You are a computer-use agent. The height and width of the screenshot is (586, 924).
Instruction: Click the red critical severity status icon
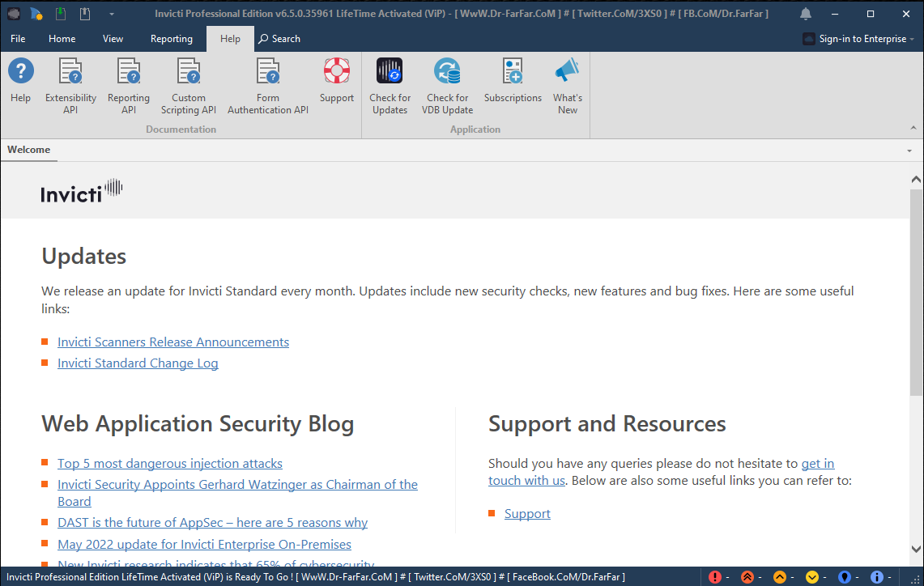(715, 577)
